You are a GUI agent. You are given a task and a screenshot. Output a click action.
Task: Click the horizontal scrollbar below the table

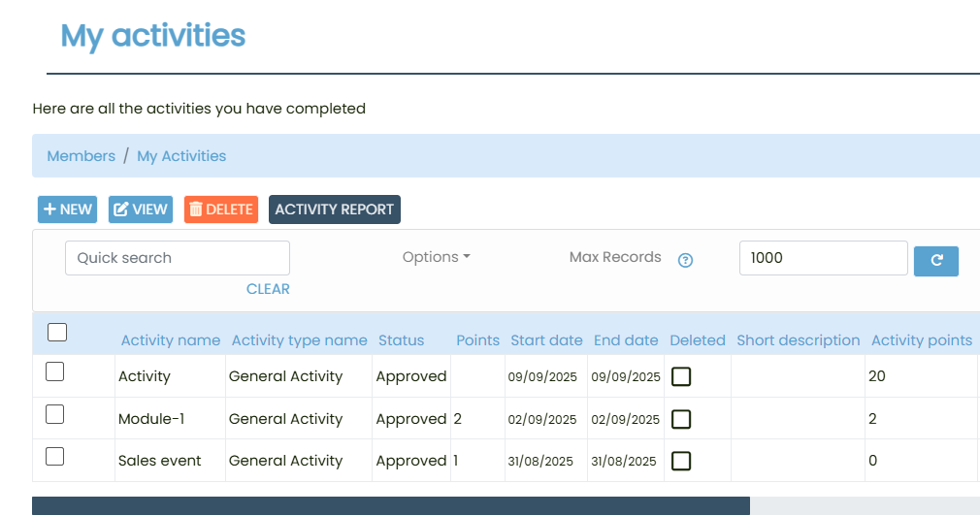click(x=390, y=505)
